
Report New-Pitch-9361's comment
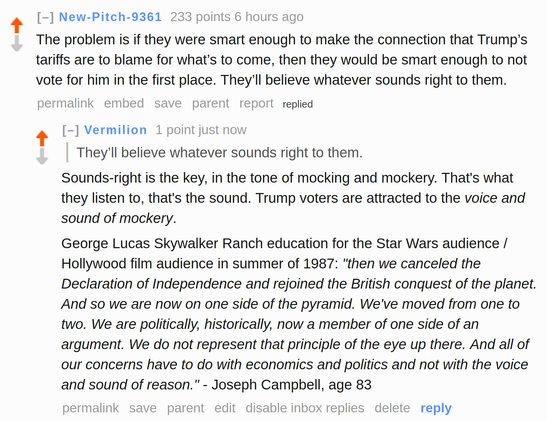point(256,103)
